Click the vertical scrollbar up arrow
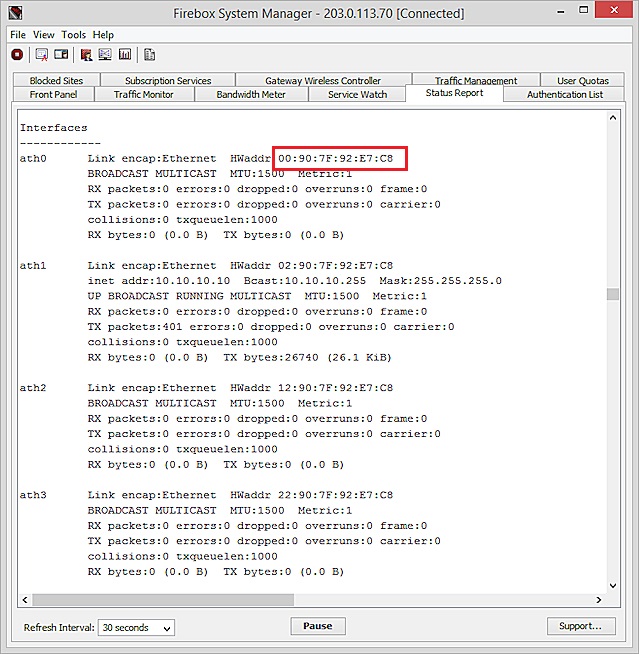 613,118
